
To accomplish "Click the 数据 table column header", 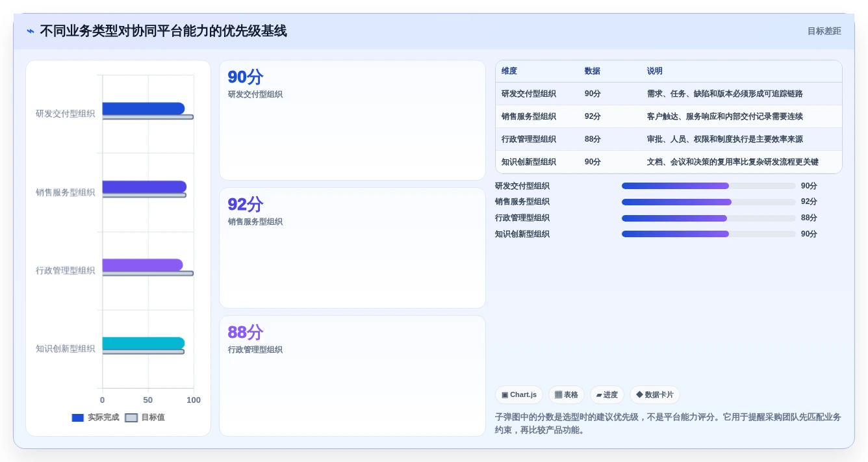I will coord(593,71).
